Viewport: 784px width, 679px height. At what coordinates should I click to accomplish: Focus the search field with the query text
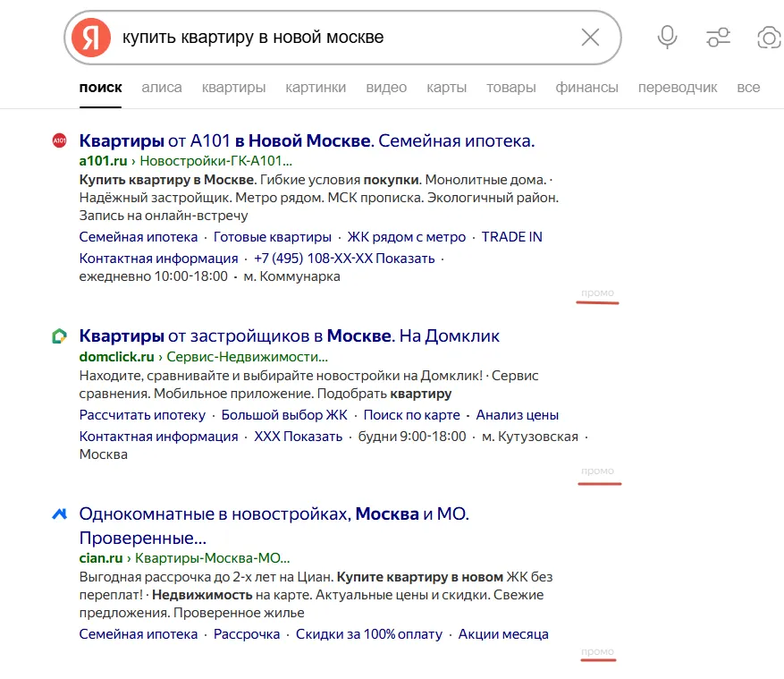[x=345, y=37]
